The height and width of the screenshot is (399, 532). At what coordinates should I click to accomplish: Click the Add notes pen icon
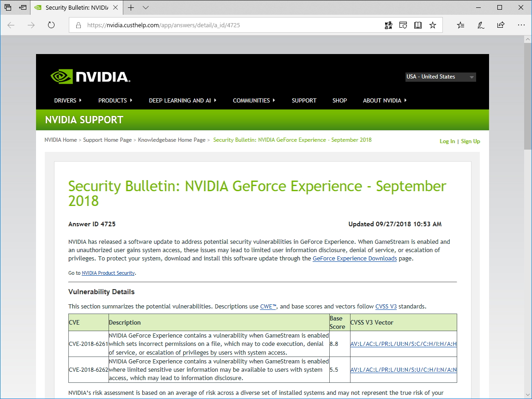point(481,25)
